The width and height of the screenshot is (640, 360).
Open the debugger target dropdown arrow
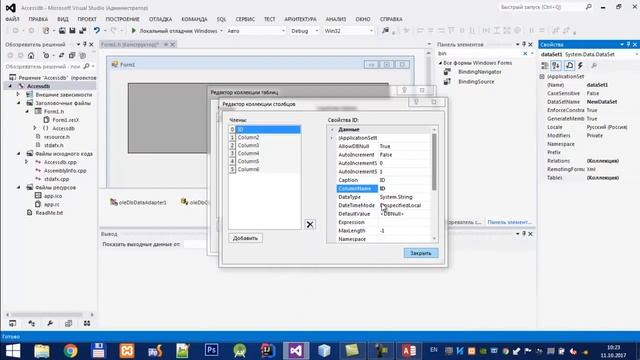[x=221, y=31]
